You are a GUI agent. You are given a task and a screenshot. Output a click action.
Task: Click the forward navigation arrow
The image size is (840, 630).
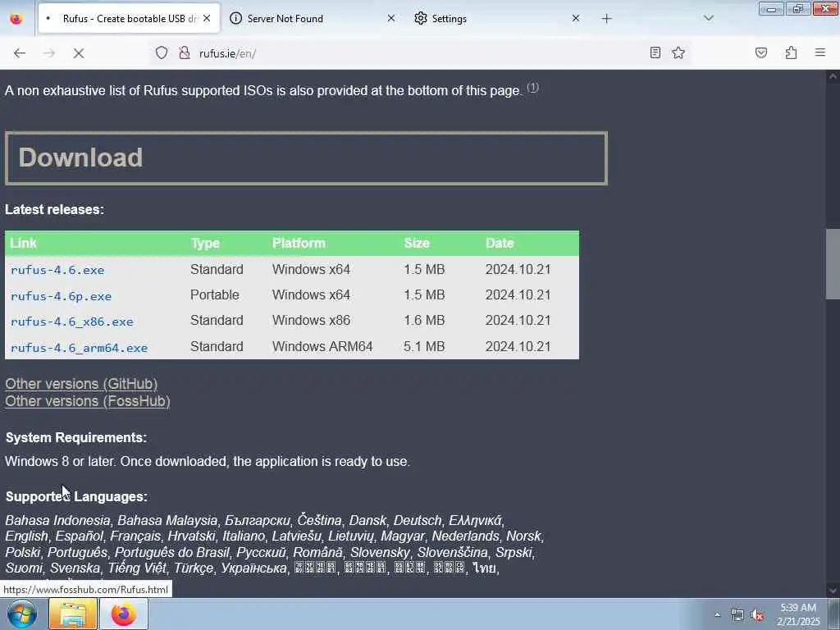coord(48,53)
